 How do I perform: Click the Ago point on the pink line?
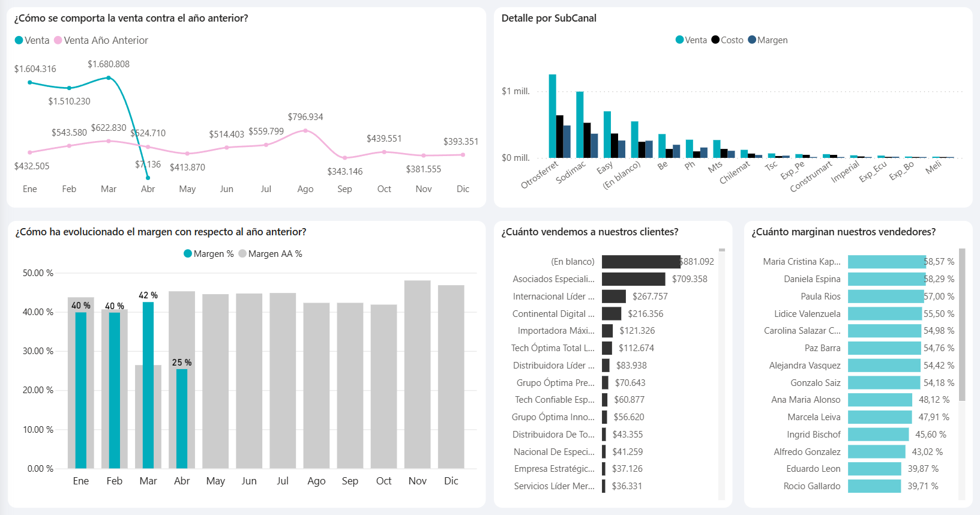(x=305, y=130)
